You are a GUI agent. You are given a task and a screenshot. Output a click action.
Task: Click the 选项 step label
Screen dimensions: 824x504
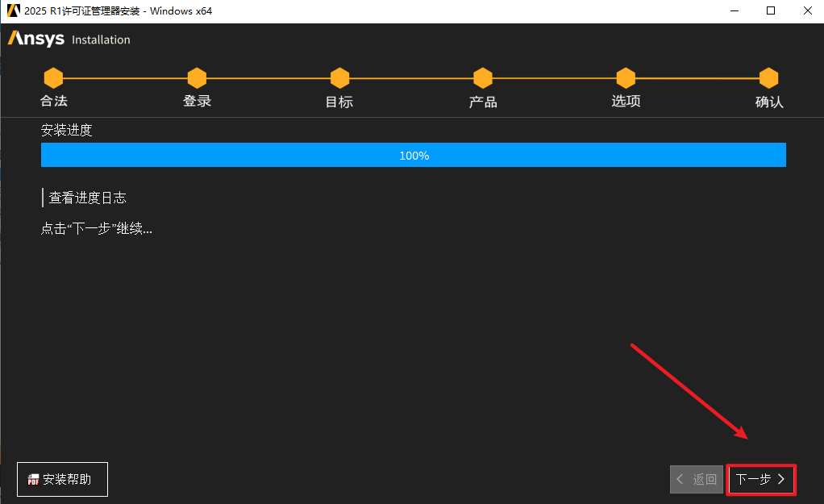626,101
